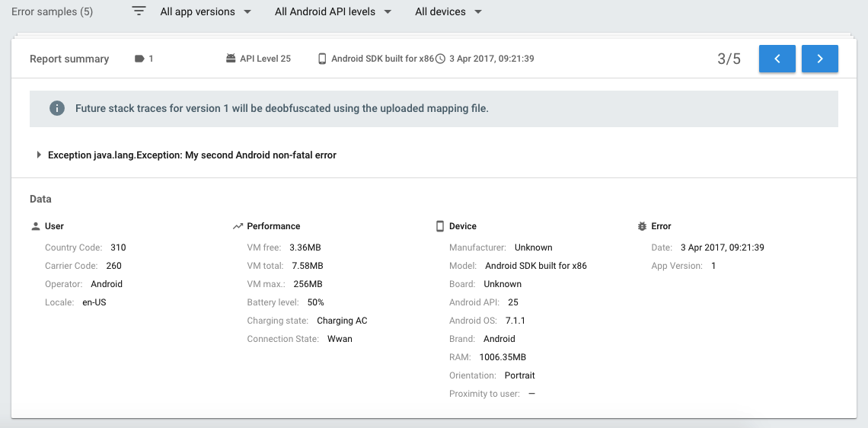Screen dimensions: 868x428
Task: Expand the java.lang.Exception stack trace
Action: click(x=39, y=155)
